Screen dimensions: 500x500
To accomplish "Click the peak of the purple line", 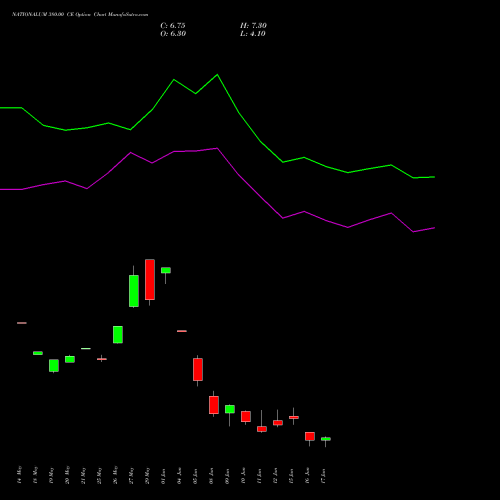I will (x=217, y=148).
